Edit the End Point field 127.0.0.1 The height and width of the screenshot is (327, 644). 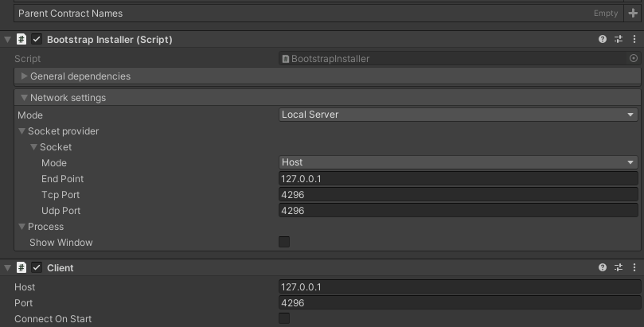tap(459, 178)
